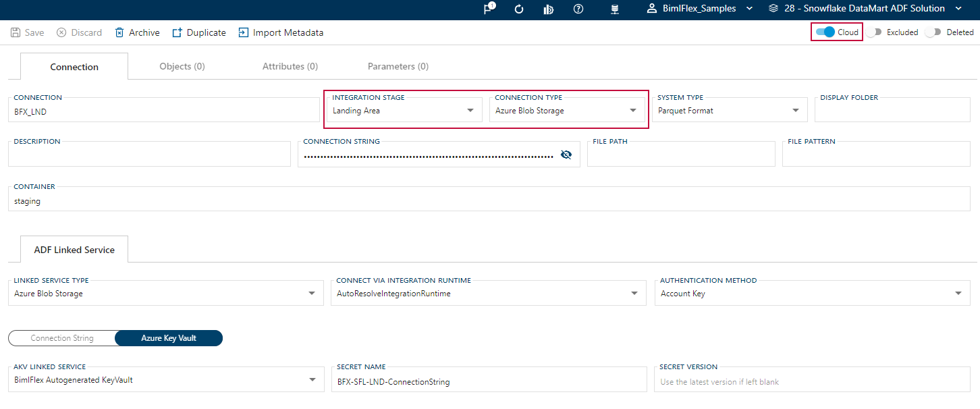Click the Import Metadata icon
Viewport: 980px width, 409px height.
[x=244, y=32]
